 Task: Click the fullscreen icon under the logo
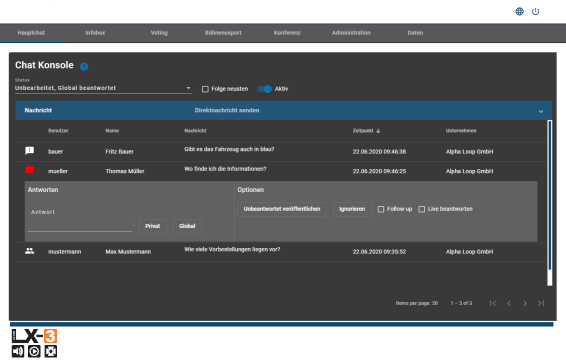[51, 351]
